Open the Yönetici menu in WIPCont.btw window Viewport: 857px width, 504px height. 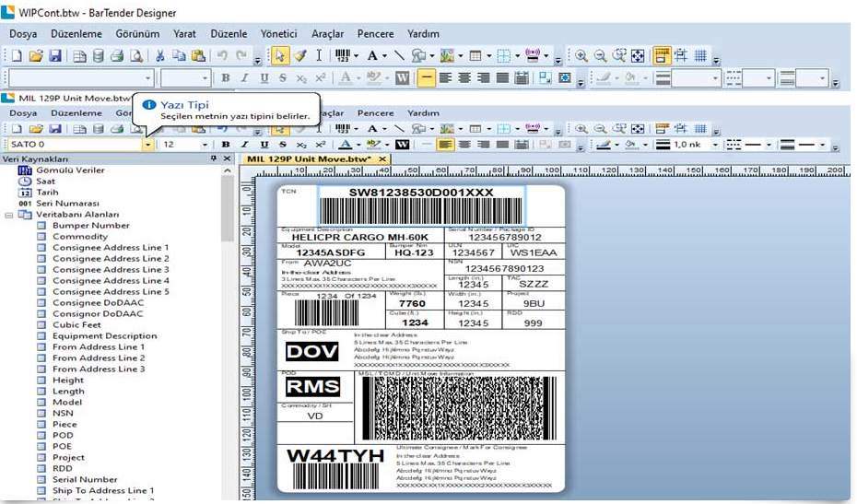(278, 34)
